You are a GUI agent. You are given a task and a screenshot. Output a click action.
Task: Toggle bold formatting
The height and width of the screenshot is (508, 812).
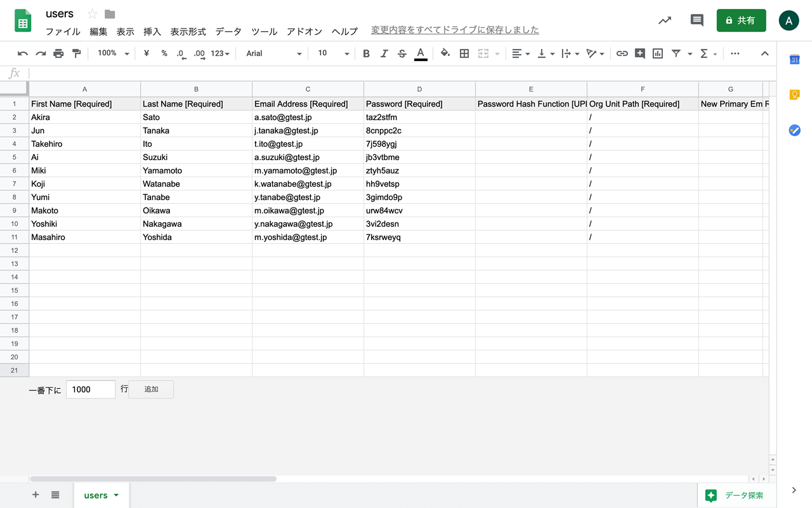pos(366,53)
